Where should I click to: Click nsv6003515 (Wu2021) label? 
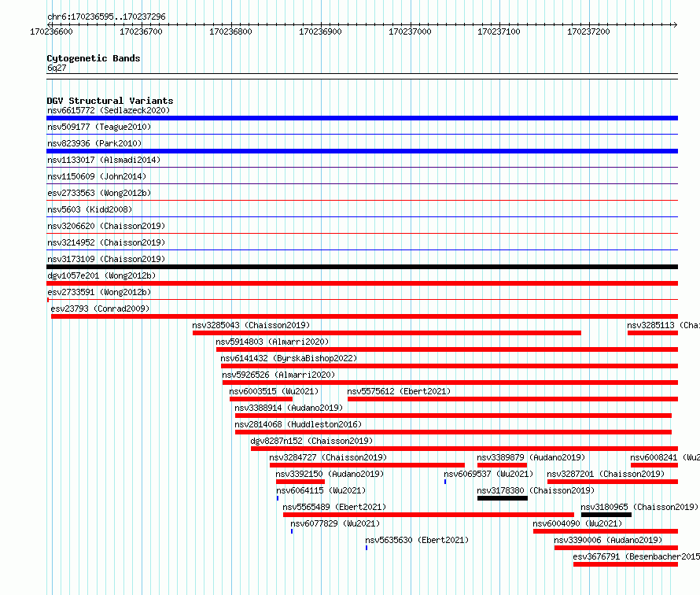pos(274,391)
